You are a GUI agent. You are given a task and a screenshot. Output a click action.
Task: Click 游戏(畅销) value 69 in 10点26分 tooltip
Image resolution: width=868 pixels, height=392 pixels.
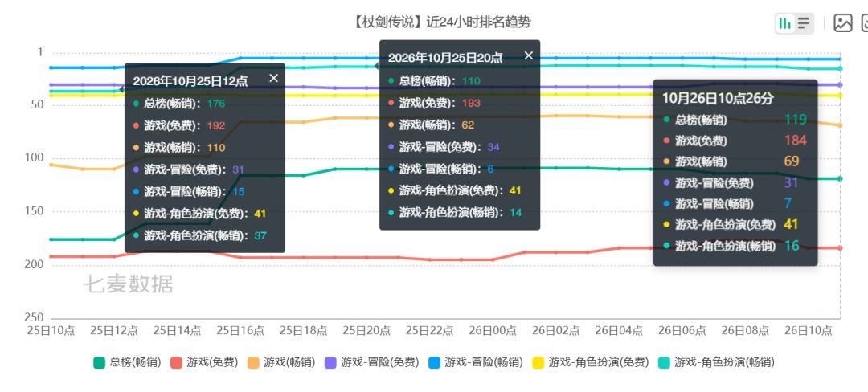point(792,161)
